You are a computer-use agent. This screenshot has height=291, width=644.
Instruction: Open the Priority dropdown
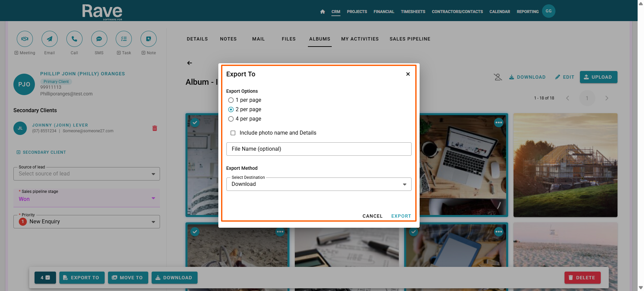click(87, 222)
